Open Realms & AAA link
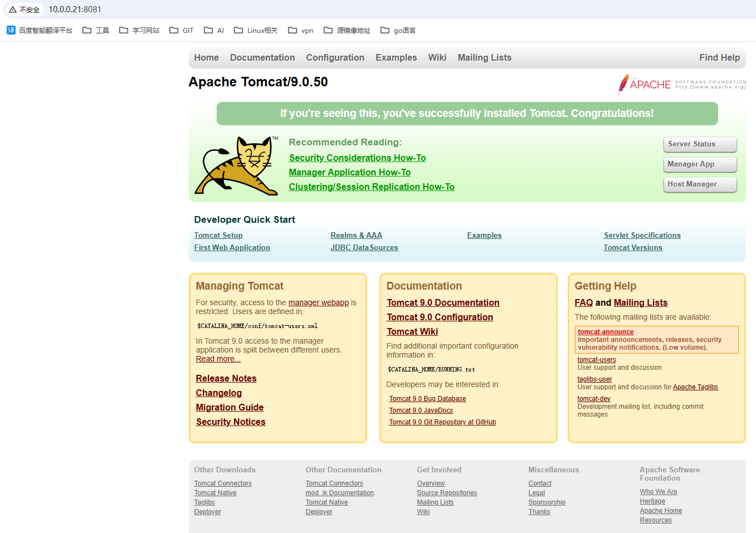This screenshot has height=533, width=756. click(x=356, y=236)
